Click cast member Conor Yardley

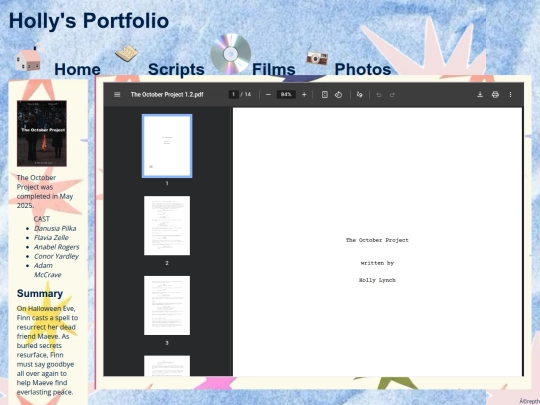coord(56,256)
